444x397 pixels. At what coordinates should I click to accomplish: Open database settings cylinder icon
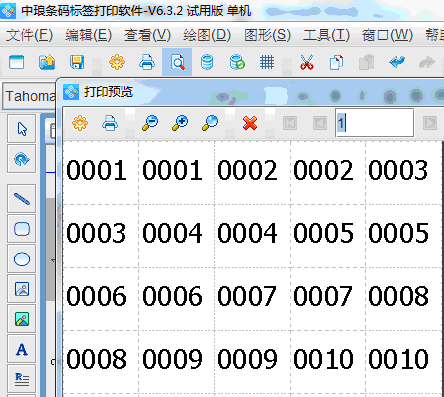pyautogui.click(x=207, y=62)
